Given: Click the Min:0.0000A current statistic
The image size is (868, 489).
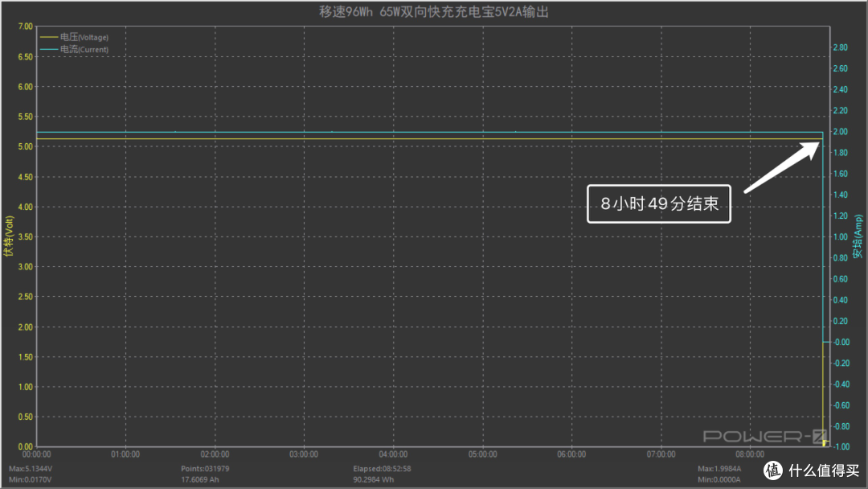Looking at the screenshot, I should point(719,479).
